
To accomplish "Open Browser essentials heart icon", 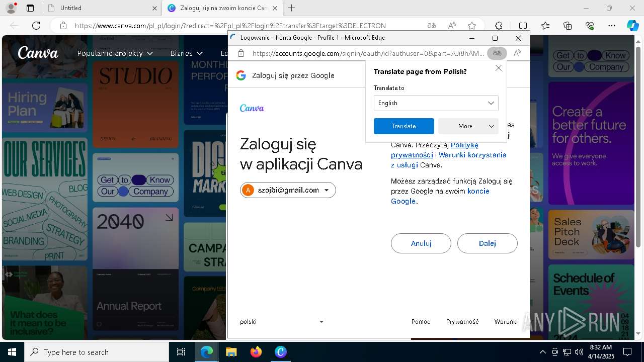I will [590, 26].
